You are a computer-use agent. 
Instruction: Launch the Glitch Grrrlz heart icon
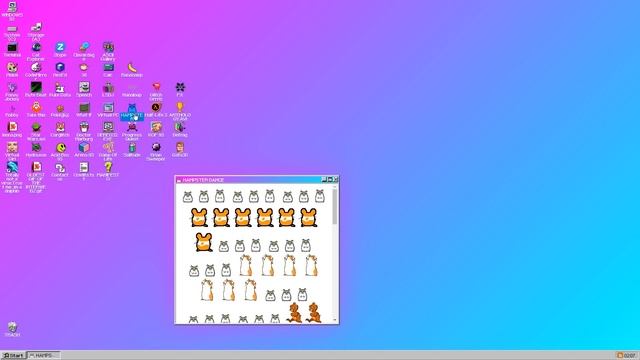click(156, 92)
